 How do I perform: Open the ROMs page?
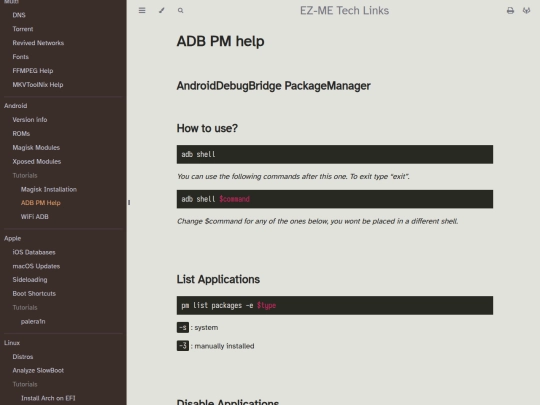tap(21, 134)
